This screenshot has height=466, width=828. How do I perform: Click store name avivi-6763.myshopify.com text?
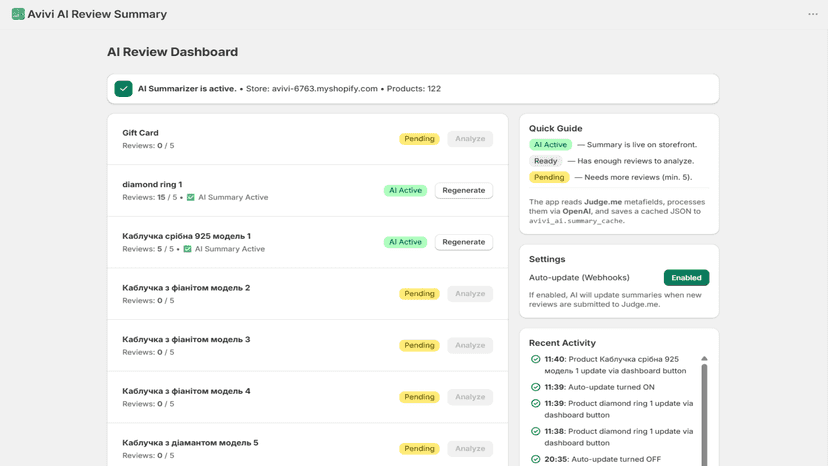click(325, 89)
